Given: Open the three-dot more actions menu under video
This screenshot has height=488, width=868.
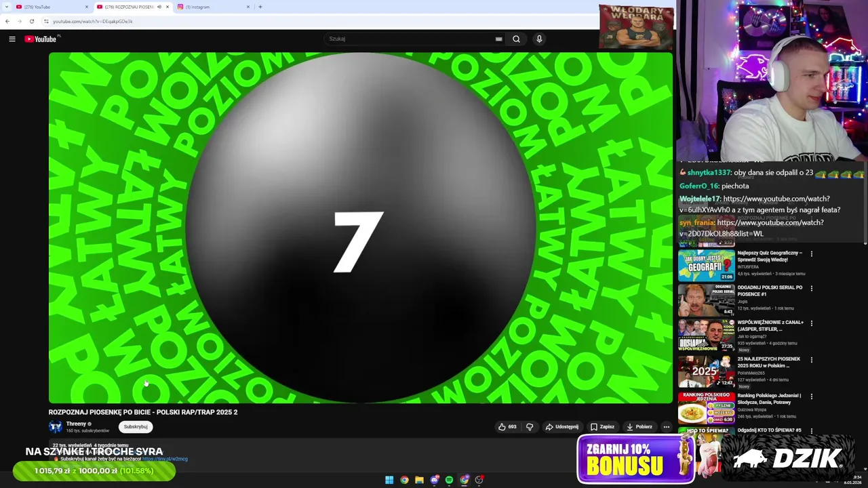Looking at the screenshot, I should [x=667, y=427].
